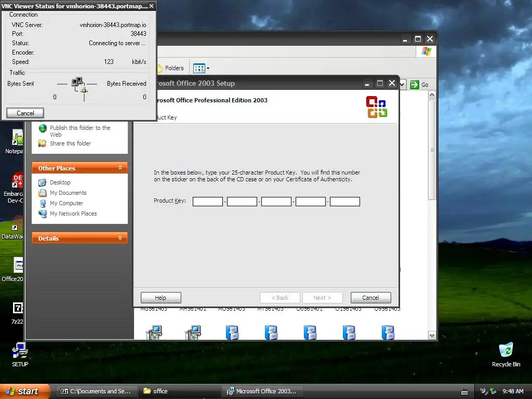This screenshot has height=399, width=532.
Task: Toggle the Folders pane in Explorer toolbar
Action: click(x=170, y=68)
